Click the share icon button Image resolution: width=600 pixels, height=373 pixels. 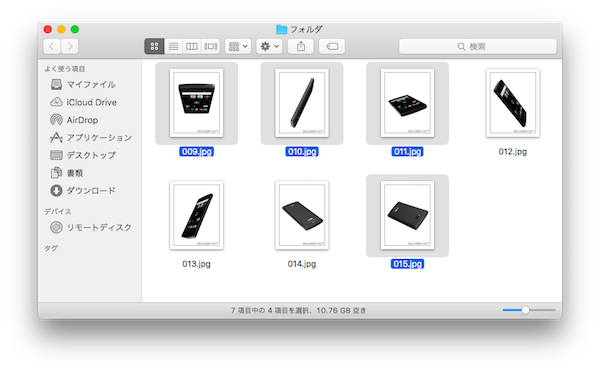pyautogui.click(x=301, y=46)
